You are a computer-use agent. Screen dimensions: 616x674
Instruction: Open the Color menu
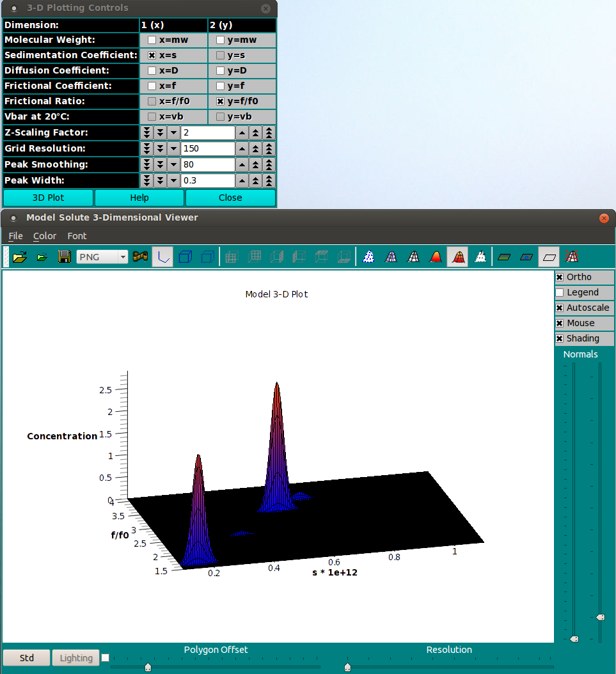tap(45, 236)
